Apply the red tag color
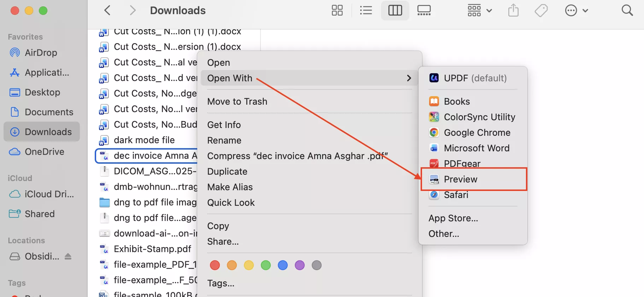 click(x=215, y=265)
